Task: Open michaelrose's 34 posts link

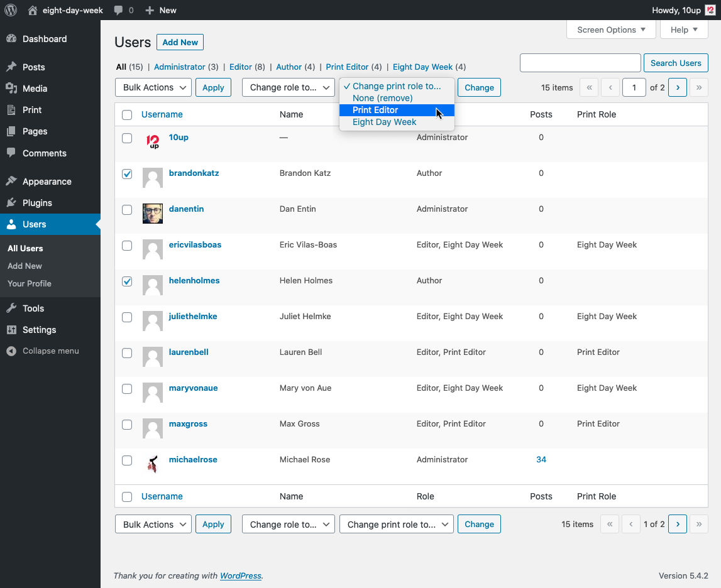Action: point(541,460)
